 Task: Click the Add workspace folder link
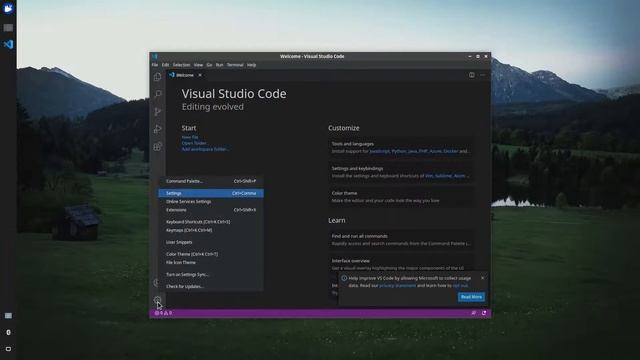(x=205, y=149)
